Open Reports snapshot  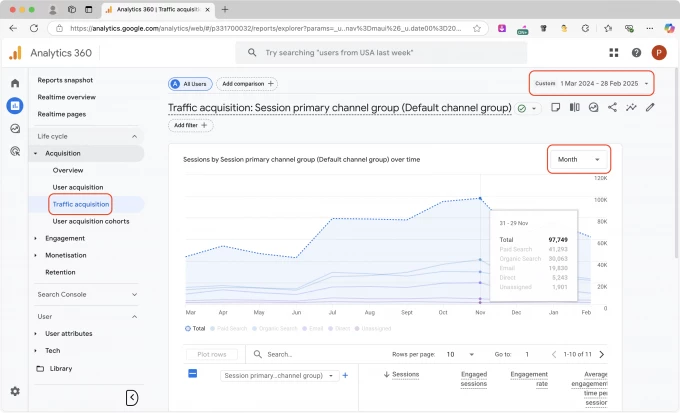click(x=65, y=80)
